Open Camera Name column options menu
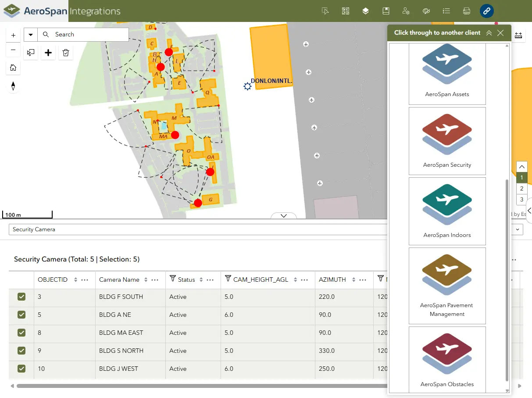Image resolution: width=532 pixels, height=398 pixels. [155, 280]
